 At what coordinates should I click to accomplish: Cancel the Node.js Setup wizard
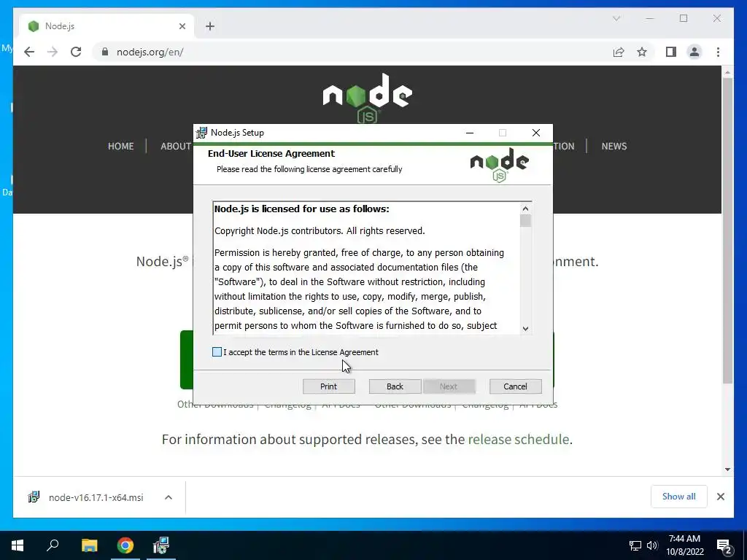click(516, 386)
